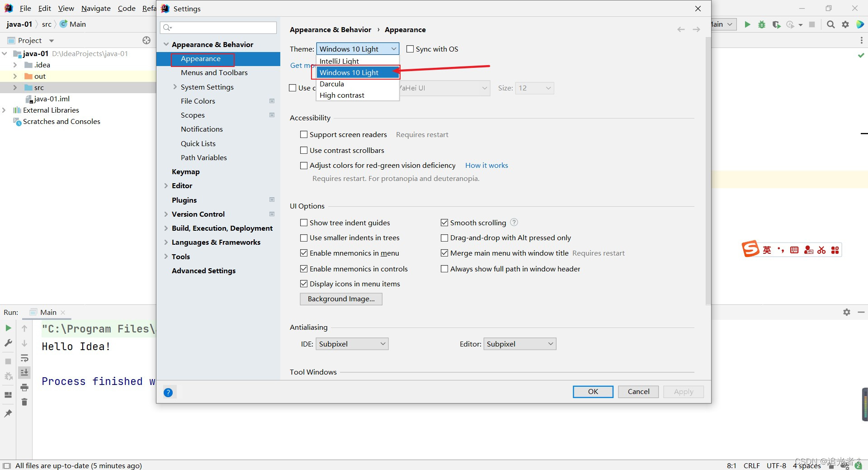Expand Version Control settings section
This screenshot has height=470, width=868.
(166, 214)
